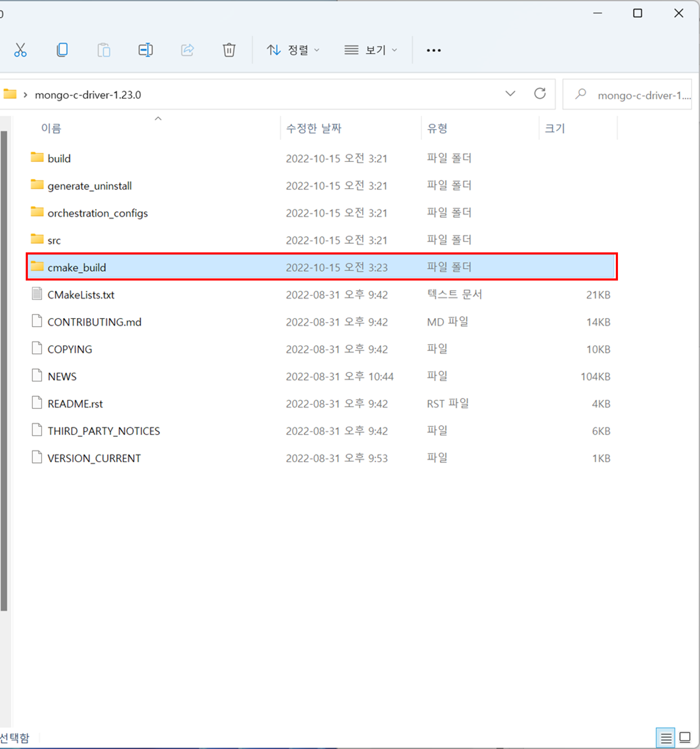The height and width of the screenshot is (749, 700).
Task: Click the 크기 column header
Action: coord(554,129)
